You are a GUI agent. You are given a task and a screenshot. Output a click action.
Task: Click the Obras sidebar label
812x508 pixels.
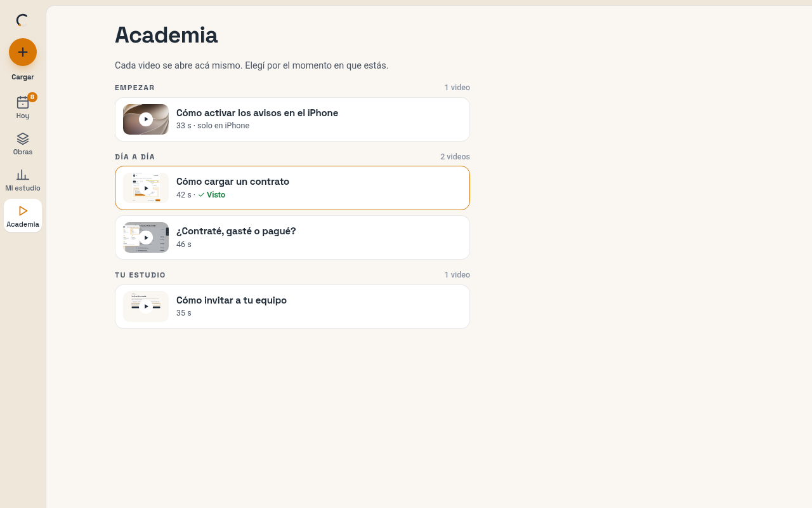[x=23, y=152]
